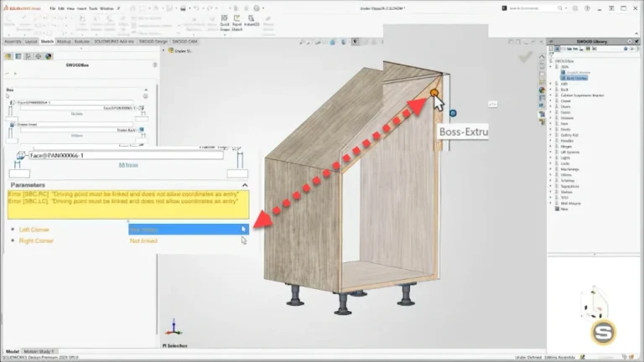Switch to the Markup ribbon tab

[64, 41]
